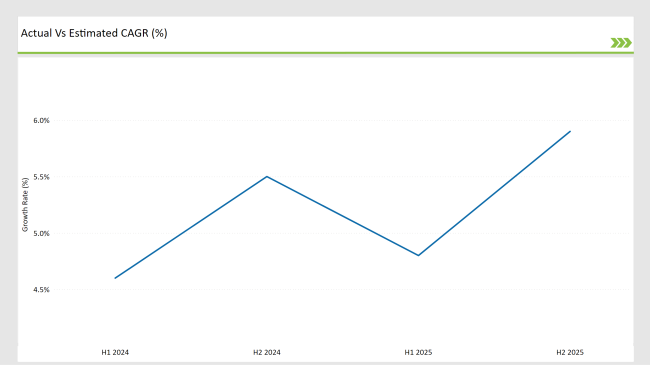Image resolution: width=650 pixels, height=370 pixels.
Task: Click the 4.5% y-axis tick label
Action: pyautogui.click(x=41, y=290)
